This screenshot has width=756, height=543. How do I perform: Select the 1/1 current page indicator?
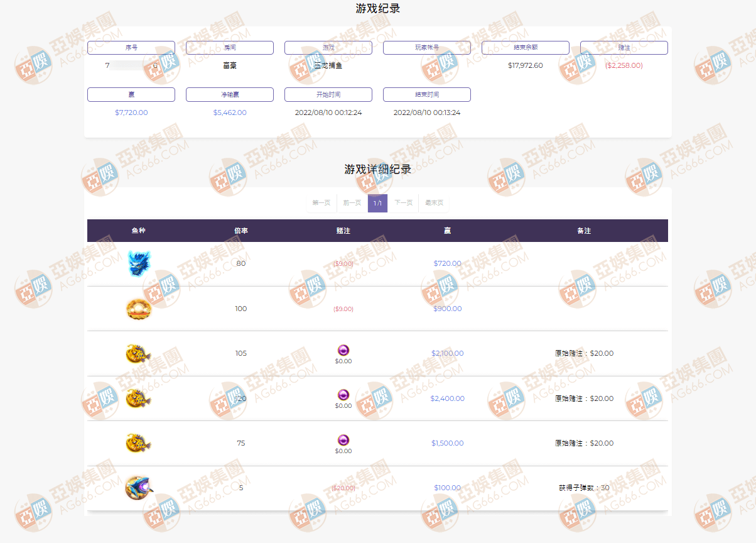[x=377, y=203]
